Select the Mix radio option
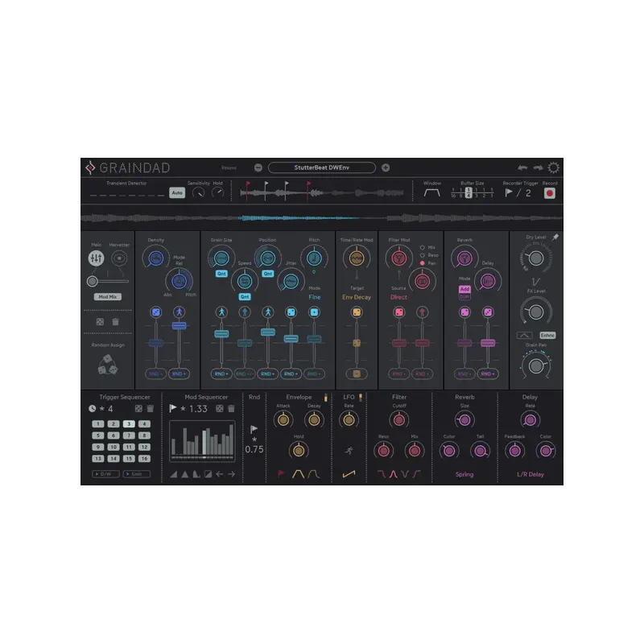644x644 pixels. pyautogui.click(x=422, y=248)
